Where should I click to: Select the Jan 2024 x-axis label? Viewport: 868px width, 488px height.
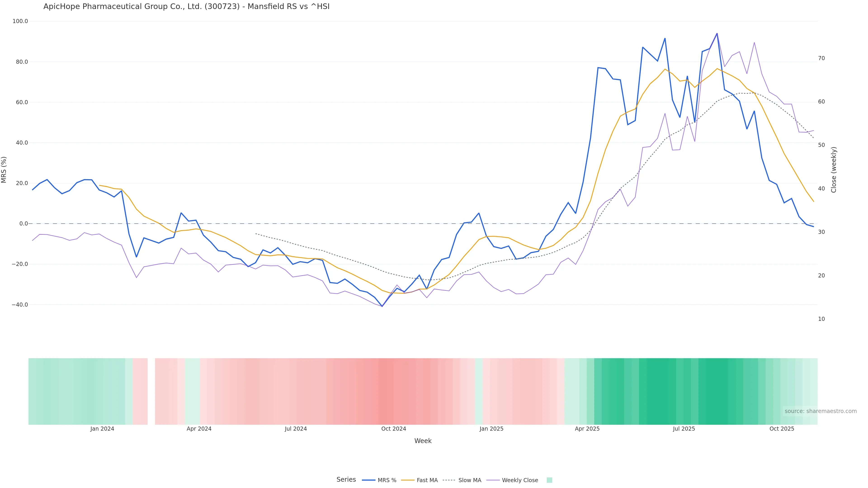102,429
